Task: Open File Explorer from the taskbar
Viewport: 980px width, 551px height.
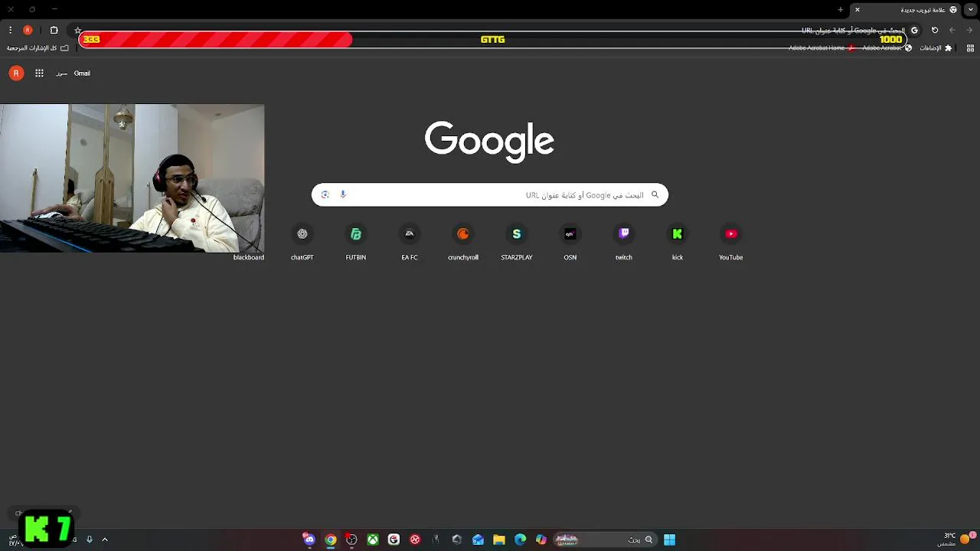Action: click(x=499, y=540)
